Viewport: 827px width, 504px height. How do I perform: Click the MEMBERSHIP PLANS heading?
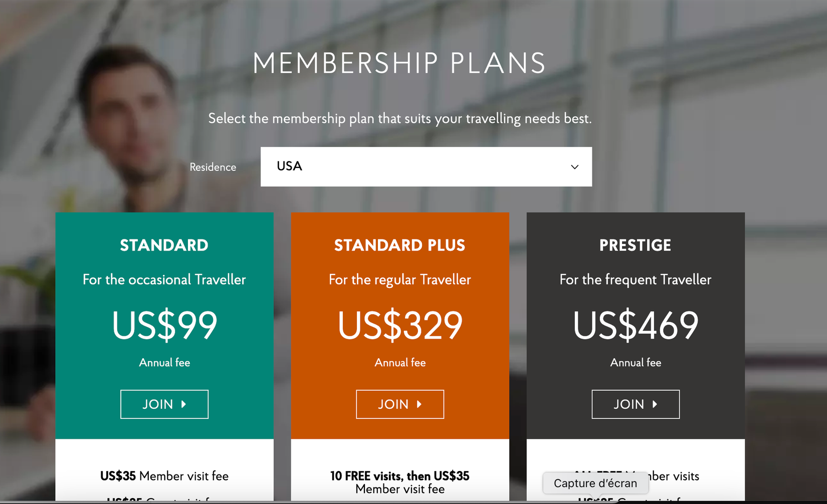coord(399,63)
